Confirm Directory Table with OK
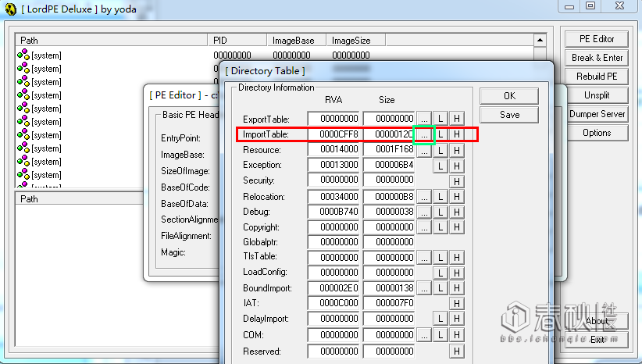This screenshot has width=642, height=364. [x=509, y=96]
